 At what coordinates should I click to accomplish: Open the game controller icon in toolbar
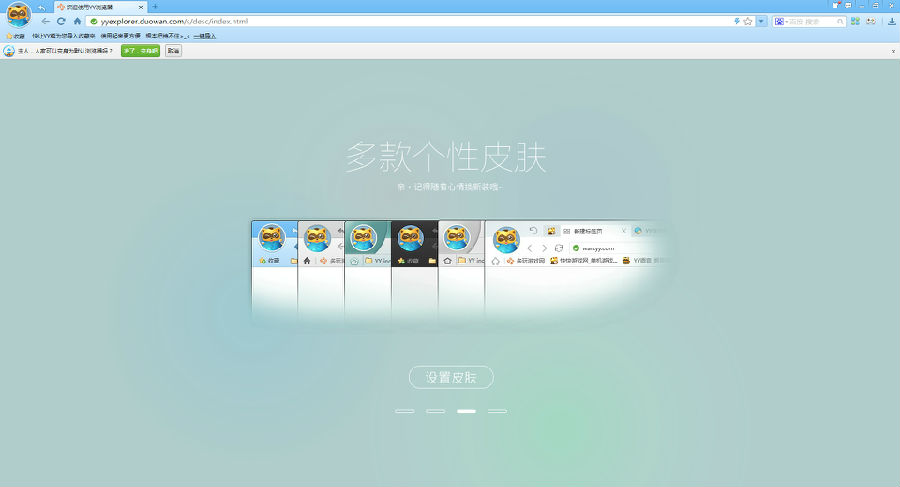pos(871,21)
